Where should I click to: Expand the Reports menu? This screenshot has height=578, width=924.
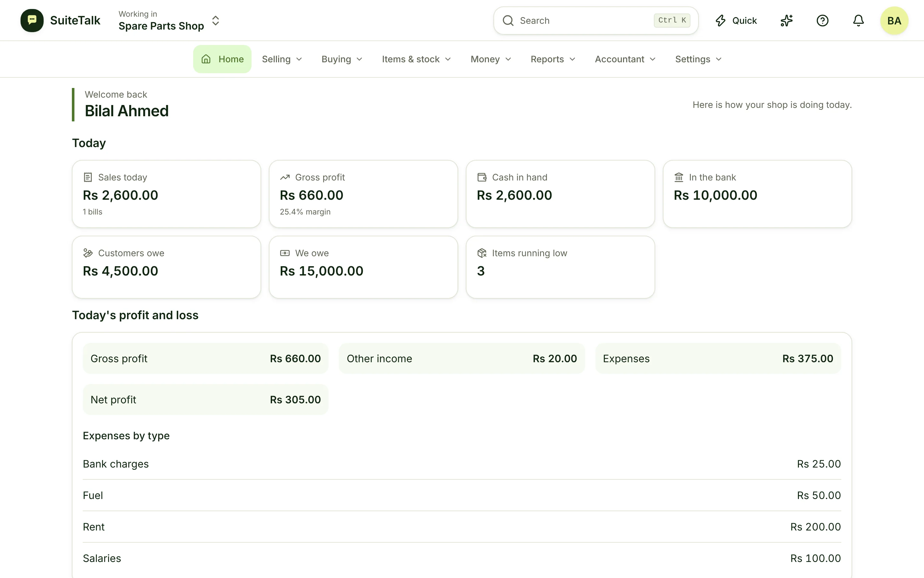tap(553, 59)
